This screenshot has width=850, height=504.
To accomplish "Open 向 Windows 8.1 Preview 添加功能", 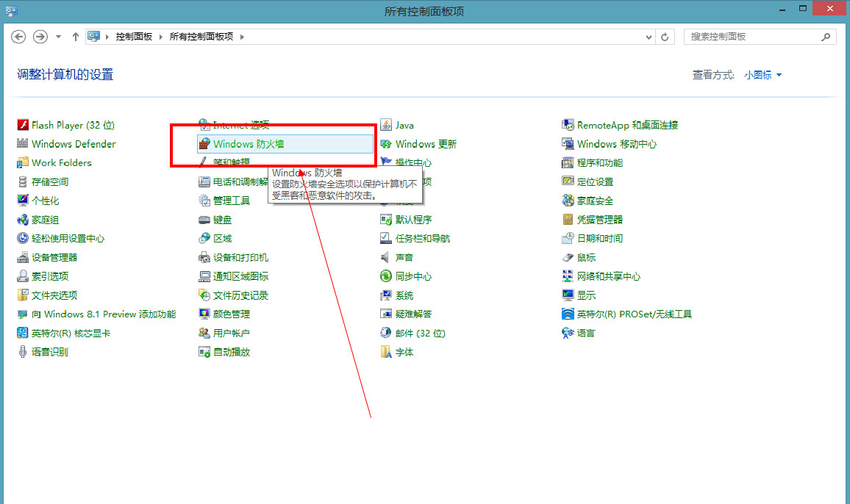I will click(104, 314).
